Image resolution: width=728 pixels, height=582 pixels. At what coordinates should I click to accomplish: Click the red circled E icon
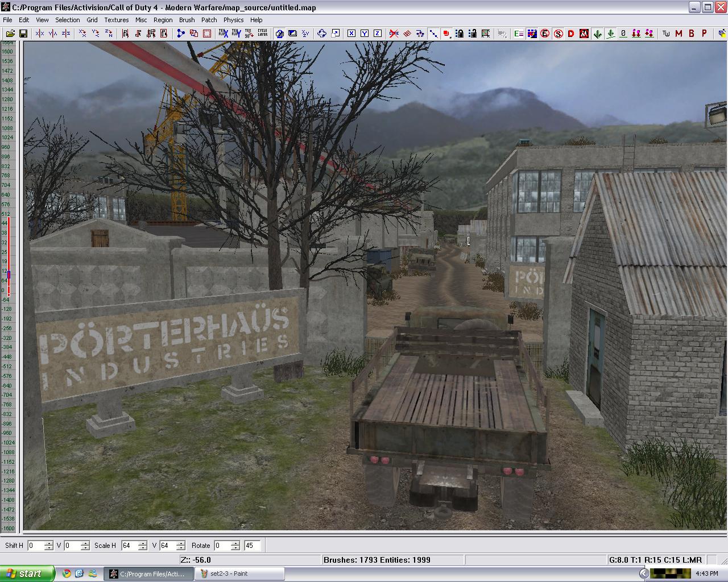(545, 34)
